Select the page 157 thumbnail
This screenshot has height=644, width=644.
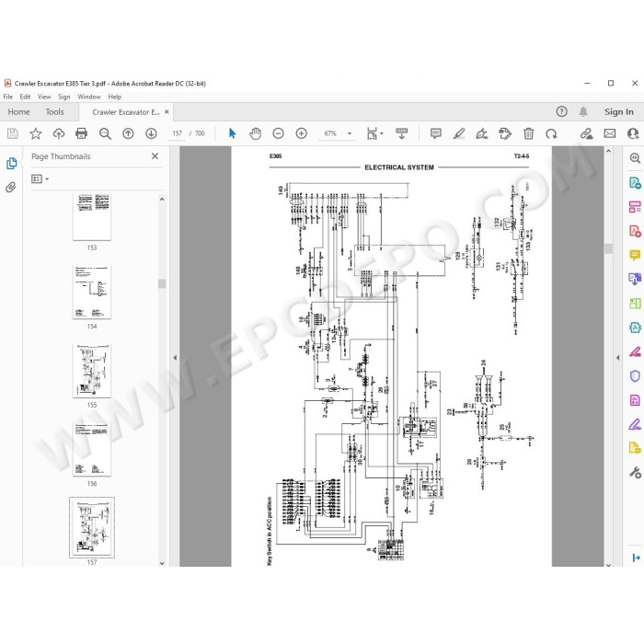click(92, 527)
